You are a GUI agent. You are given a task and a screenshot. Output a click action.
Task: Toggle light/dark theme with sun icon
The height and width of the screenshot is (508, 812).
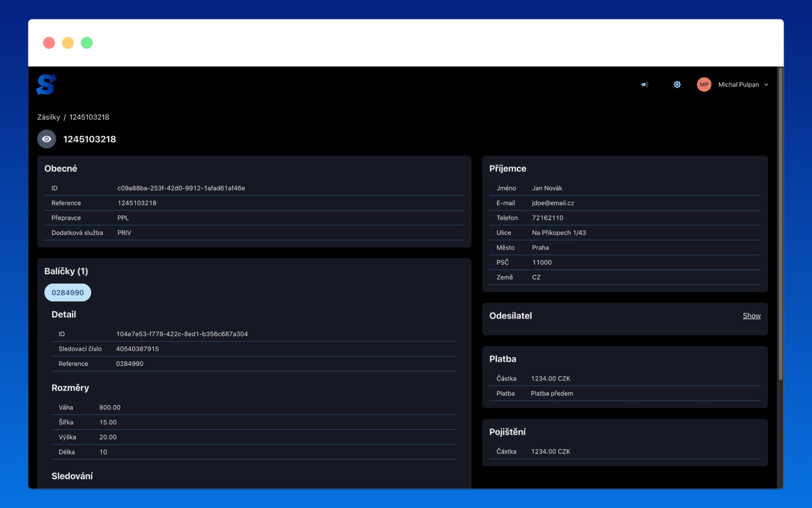point(677,85)
